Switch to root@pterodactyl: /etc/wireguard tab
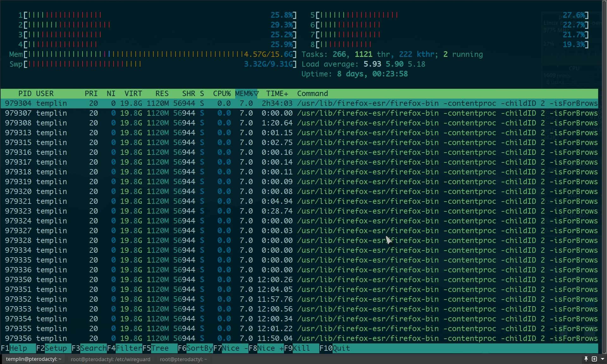This screenshot has width=607, height=364. click(110, 359)
